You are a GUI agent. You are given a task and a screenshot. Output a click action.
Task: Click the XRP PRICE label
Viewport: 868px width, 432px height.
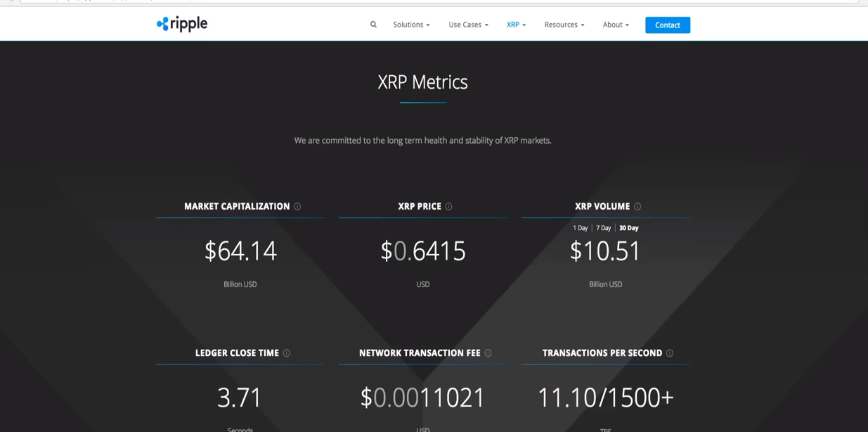pyautogui.click(x=420, y=206)
